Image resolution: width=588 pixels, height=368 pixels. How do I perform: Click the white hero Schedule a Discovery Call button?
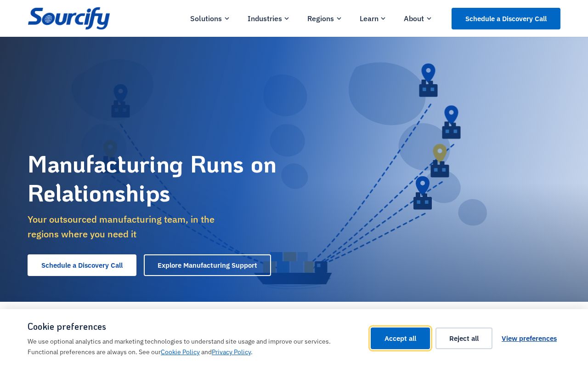(82, 265)
